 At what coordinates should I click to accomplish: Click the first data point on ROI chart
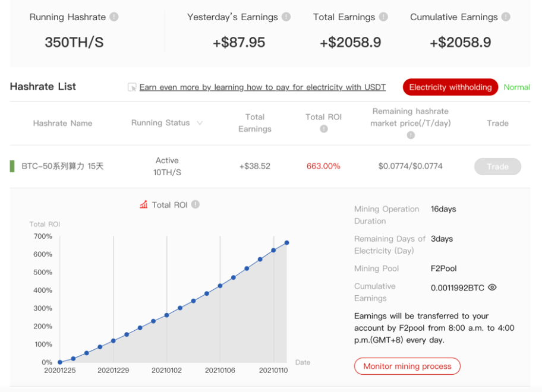(x=60, y=362)
